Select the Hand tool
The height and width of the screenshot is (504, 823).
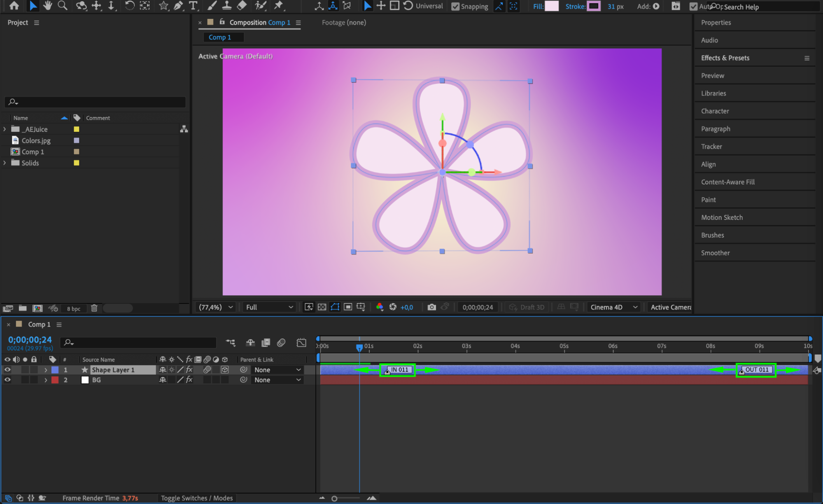coord(48,6)
